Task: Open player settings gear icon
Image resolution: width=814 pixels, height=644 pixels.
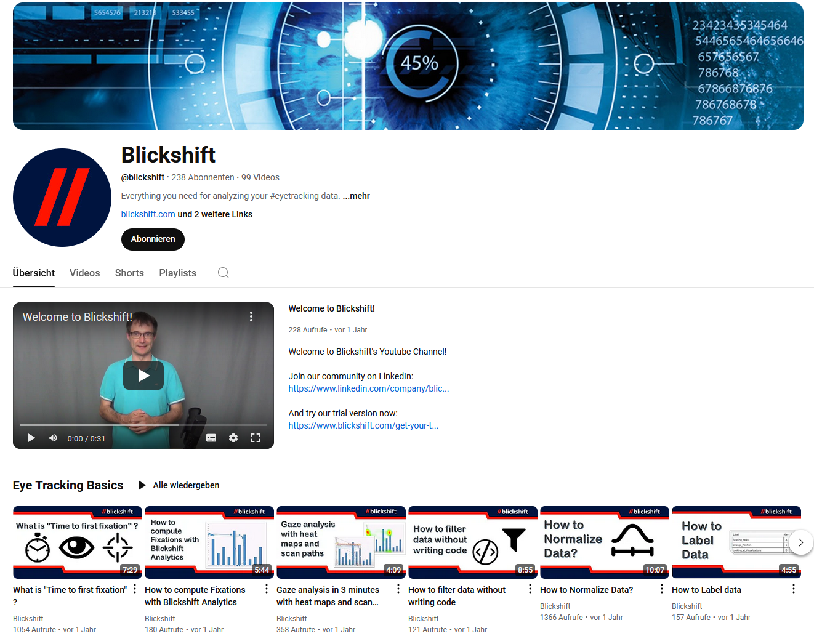Action: 233,438
